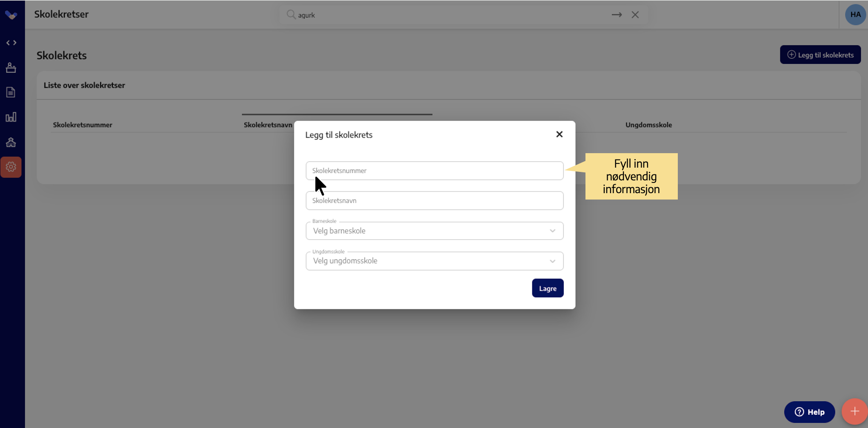Expand sidebar using the angle brackets icon
The width and height of the screenshot is (868, 428).
point(11,43)
